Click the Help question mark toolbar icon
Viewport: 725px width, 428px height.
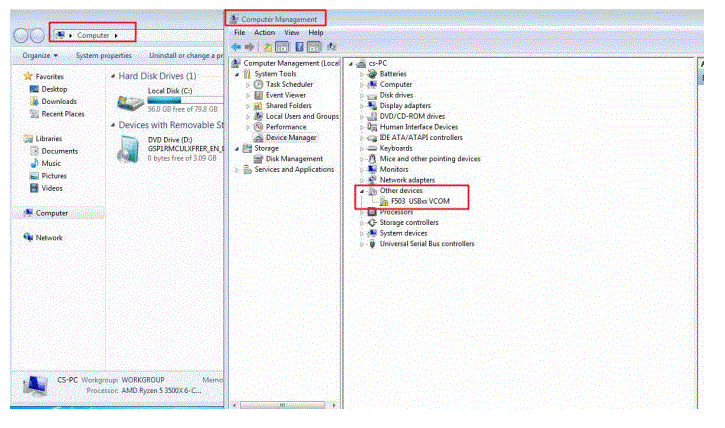(299, 47)
